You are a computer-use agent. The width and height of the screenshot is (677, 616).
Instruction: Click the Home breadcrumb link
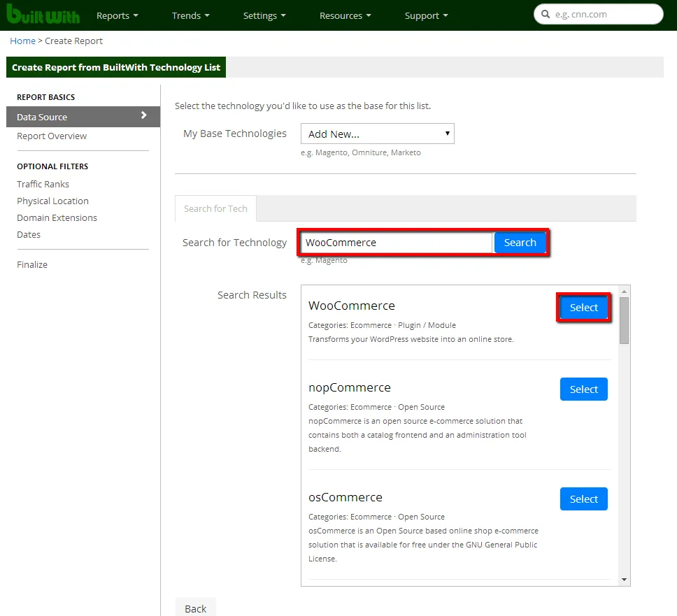(22, 41)
